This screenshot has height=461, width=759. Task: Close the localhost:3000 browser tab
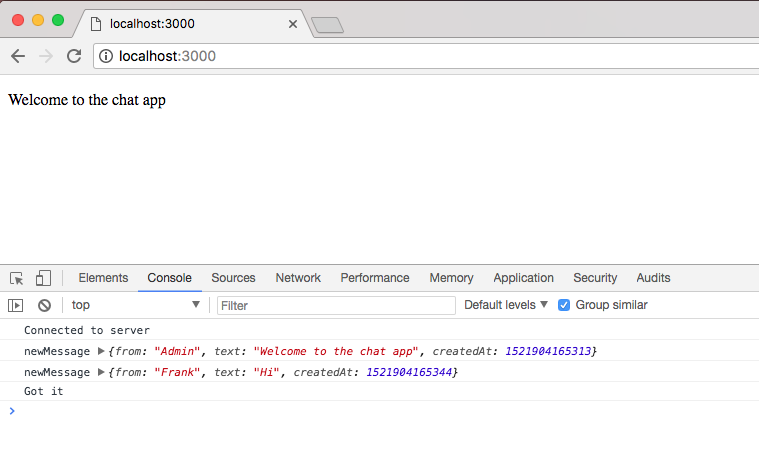click(x=293, y=23)
